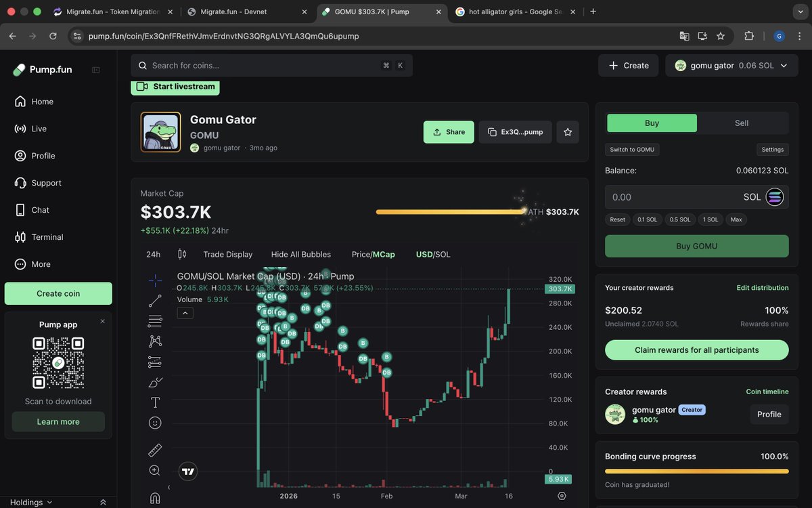
Task: Switch chart denomination to SOL
Action: tap(443, 254)
